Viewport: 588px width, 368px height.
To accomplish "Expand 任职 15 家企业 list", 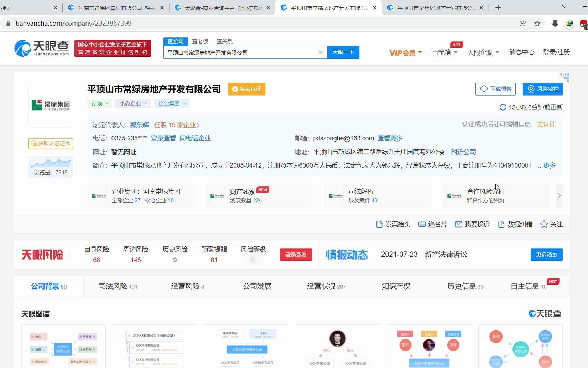I will pyautogui.click(x=177, y=125).
